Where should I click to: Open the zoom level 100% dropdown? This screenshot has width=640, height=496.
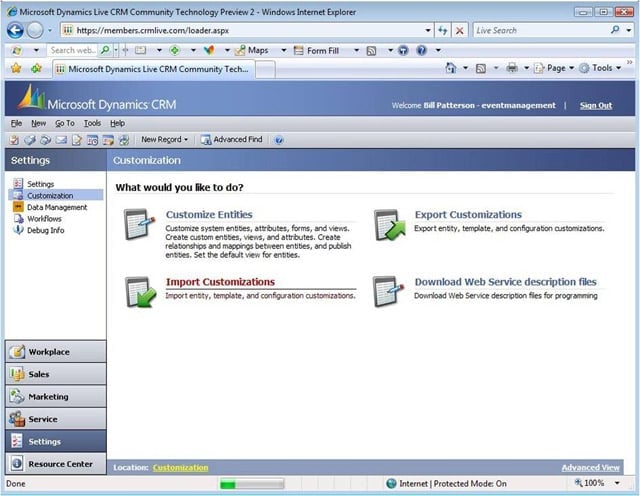click(617, 483)
